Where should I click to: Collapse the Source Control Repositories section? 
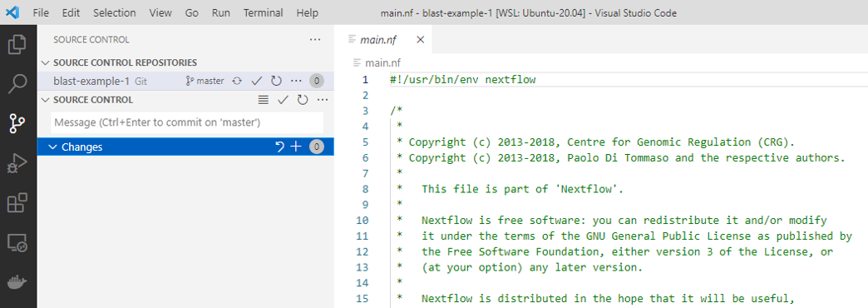pyautogui.click(x=46, y=62)
